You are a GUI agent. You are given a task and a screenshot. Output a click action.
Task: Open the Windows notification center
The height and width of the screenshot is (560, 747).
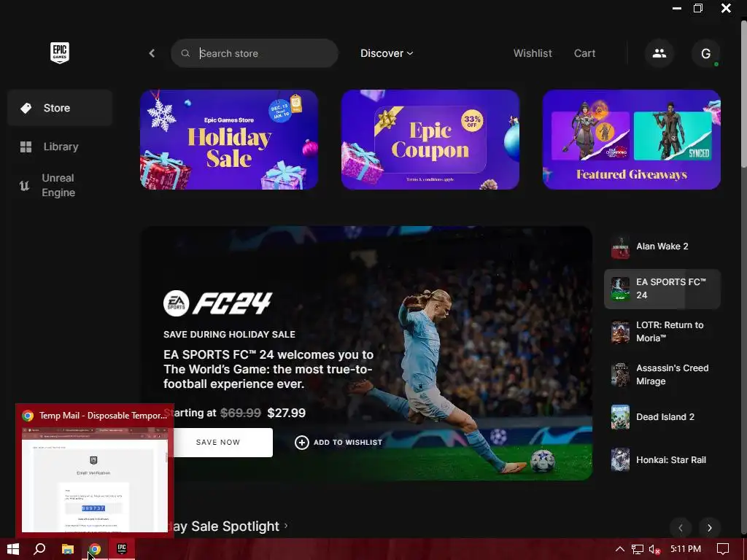point(723,550)
